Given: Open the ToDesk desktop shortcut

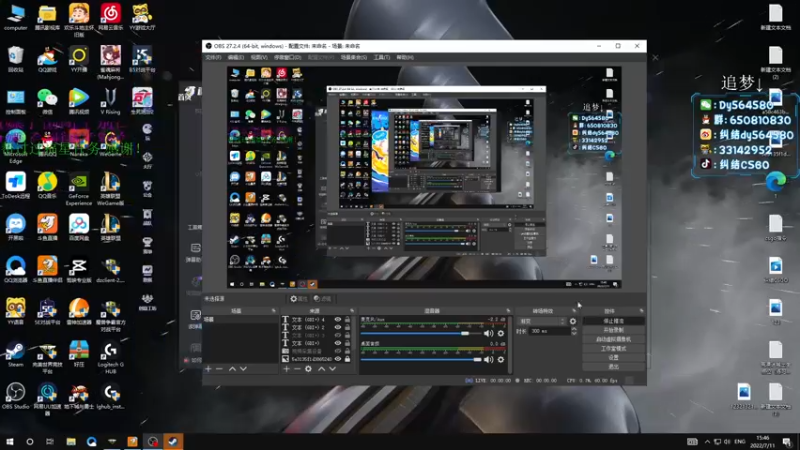Looking at the screenshot, I should click(x=15, y=185).
